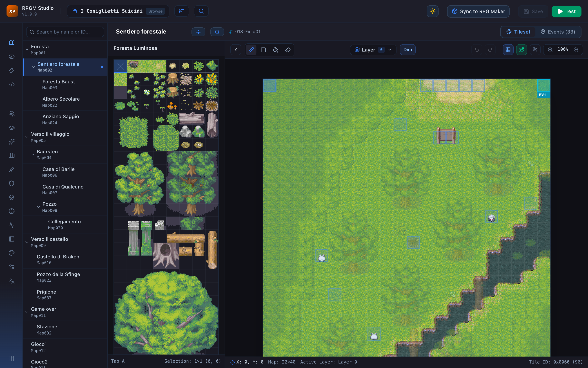Select the Flood fill bucket tool

276,50
